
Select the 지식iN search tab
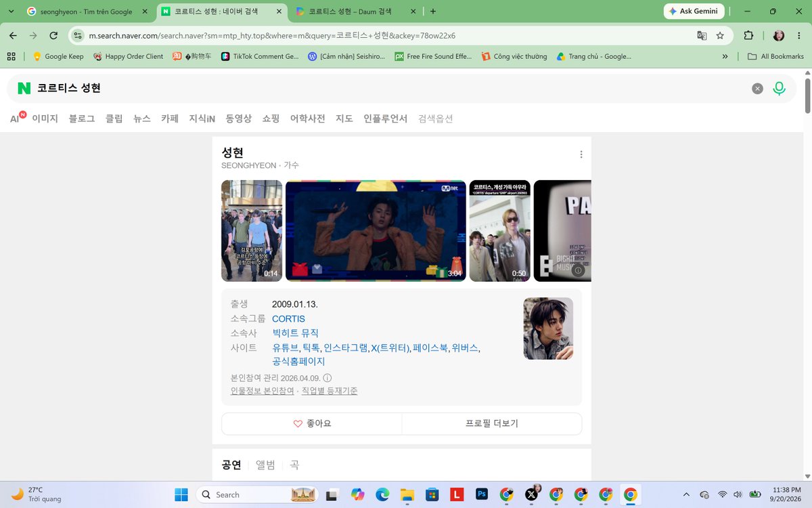point(202,119)
